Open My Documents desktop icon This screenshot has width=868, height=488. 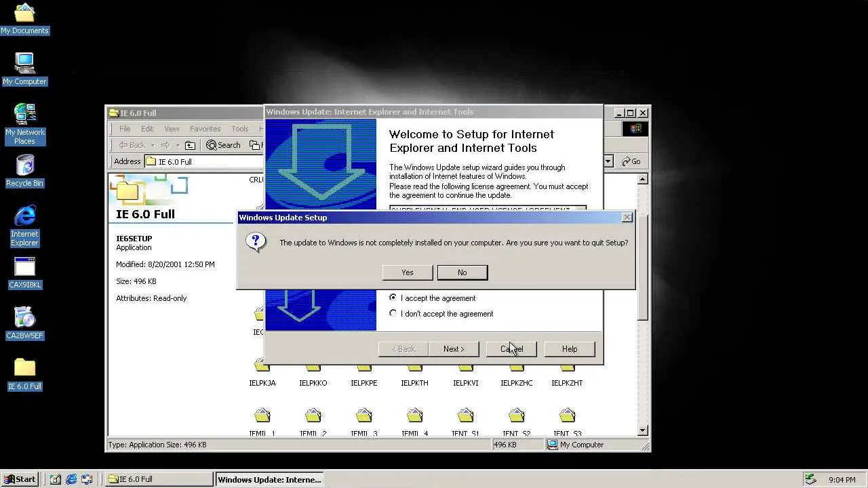click(24, 18)
